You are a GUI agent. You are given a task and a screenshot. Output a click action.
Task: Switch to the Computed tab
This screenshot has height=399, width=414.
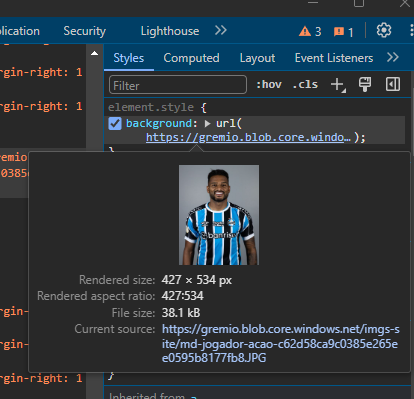191,58
